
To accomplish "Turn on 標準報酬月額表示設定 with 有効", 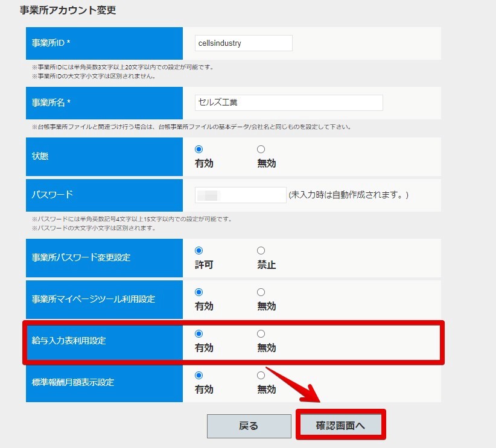I will click(199, 376).
